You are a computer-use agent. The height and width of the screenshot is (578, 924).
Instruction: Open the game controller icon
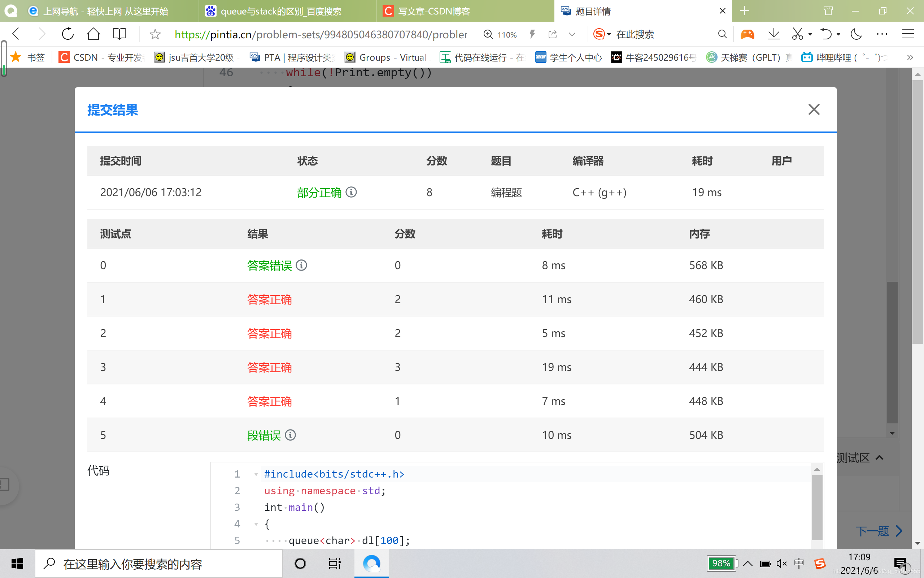point(748,34)
